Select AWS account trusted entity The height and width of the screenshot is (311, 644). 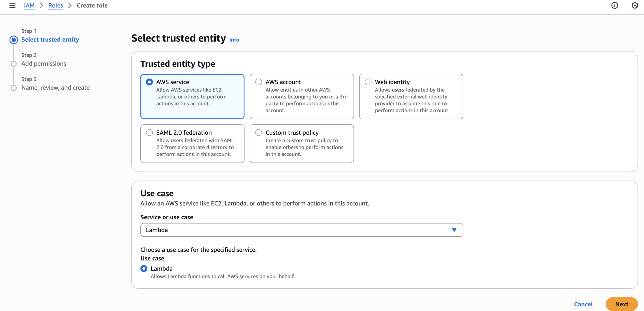click(x=259, y=82)
